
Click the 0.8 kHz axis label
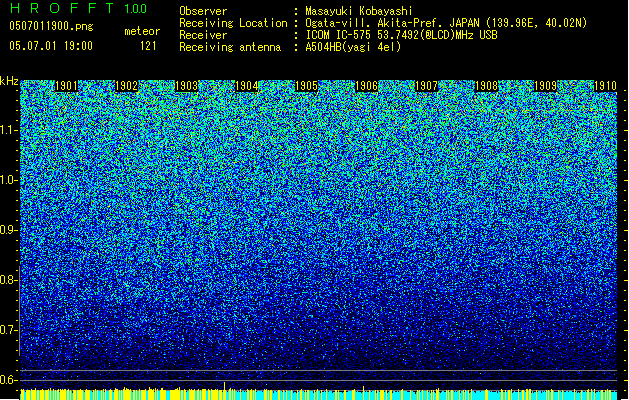[x=8, y=280]
